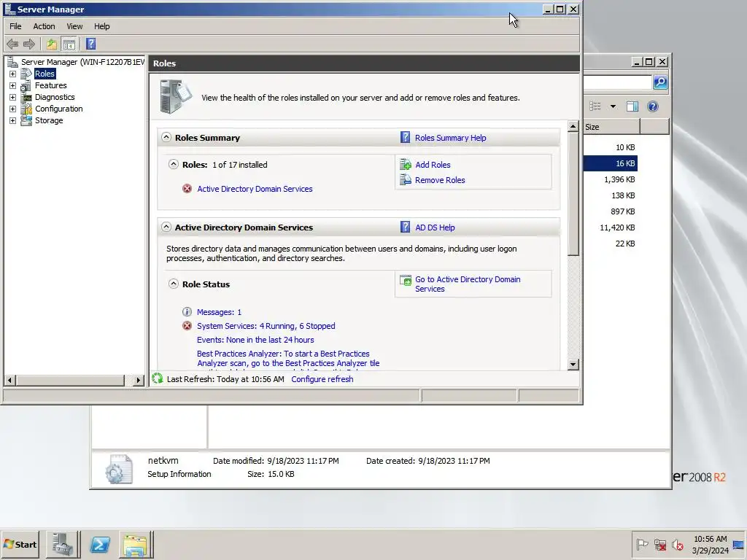
Task: Open the View menu
Action: 74,26
